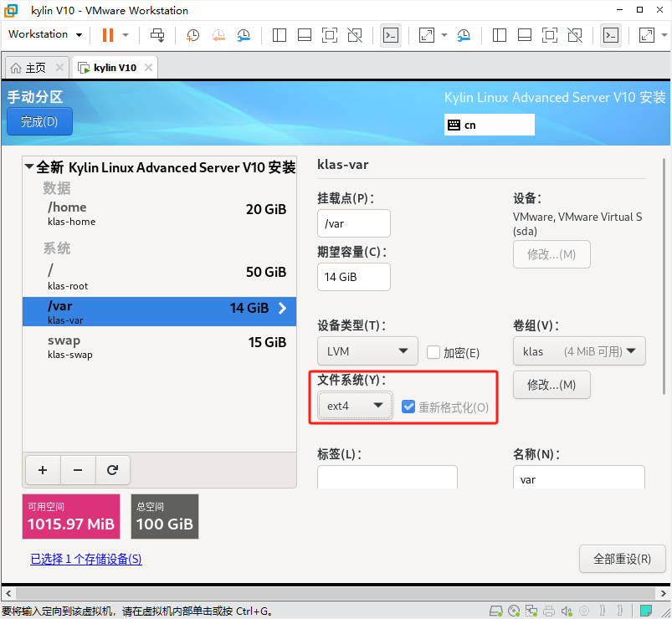Select the swap klas-swap partition
This screenshot has width=672, height=619.
coord(160,347)
